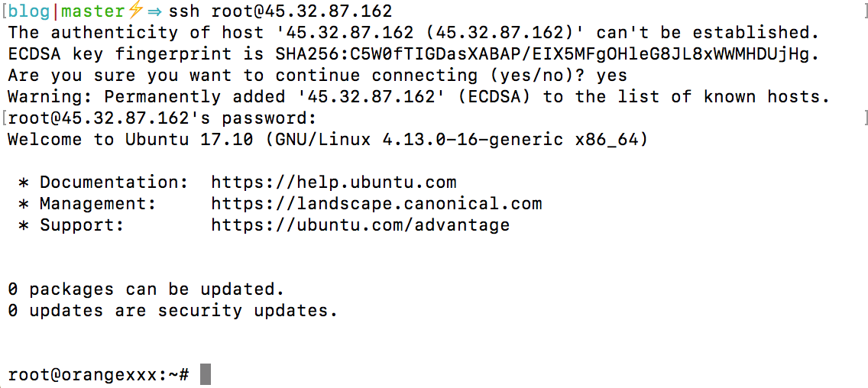Viewport: 868px width, 388px height.
Task: Click the 'master' branch name in prompt
Action: (95, 11)
